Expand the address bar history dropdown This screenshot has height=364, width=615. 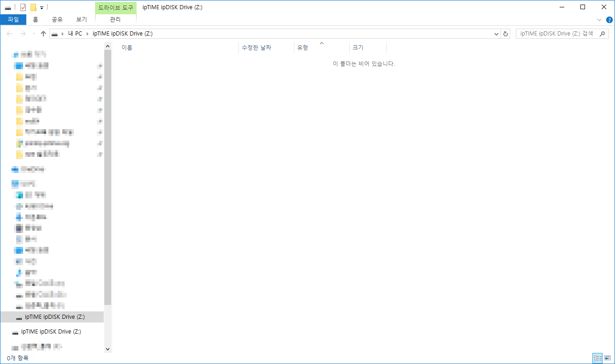point(496,34)
